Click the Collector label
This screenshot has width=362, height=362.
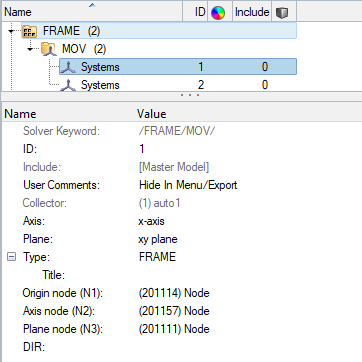(x=45, y=203)
